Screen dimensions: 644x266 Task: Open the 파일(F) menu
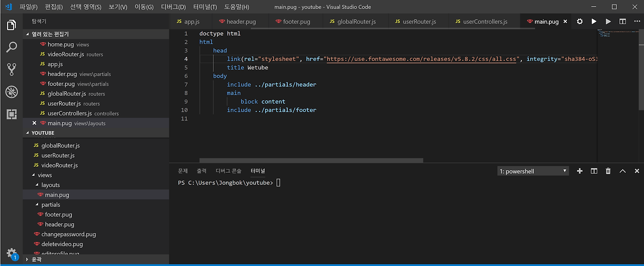pos(29,7)
